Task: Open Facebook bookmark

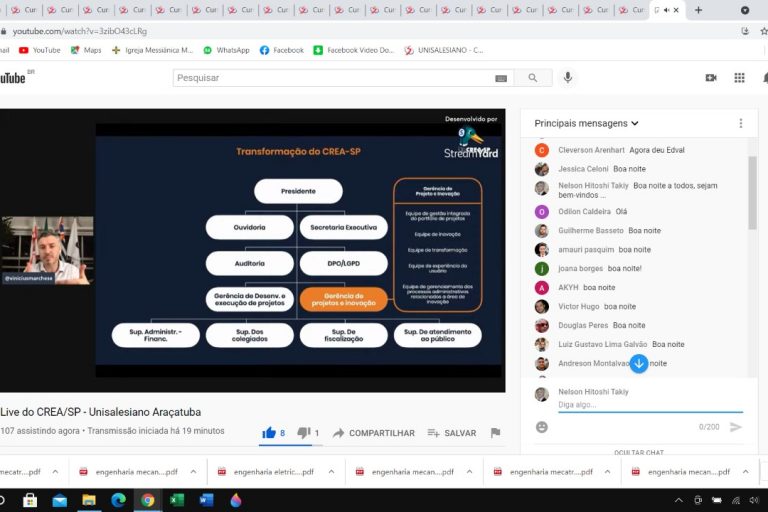Action: [282, 50]
